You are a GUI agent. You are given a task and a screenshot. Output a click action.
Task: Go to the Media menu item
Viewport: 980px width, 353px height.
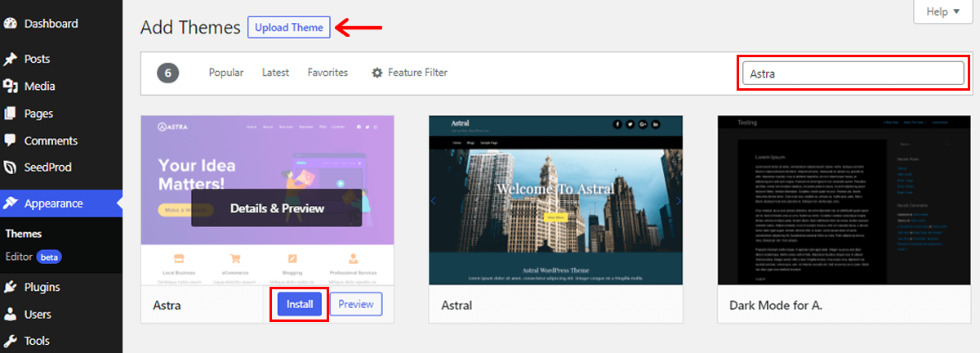(x=61, y=86)
